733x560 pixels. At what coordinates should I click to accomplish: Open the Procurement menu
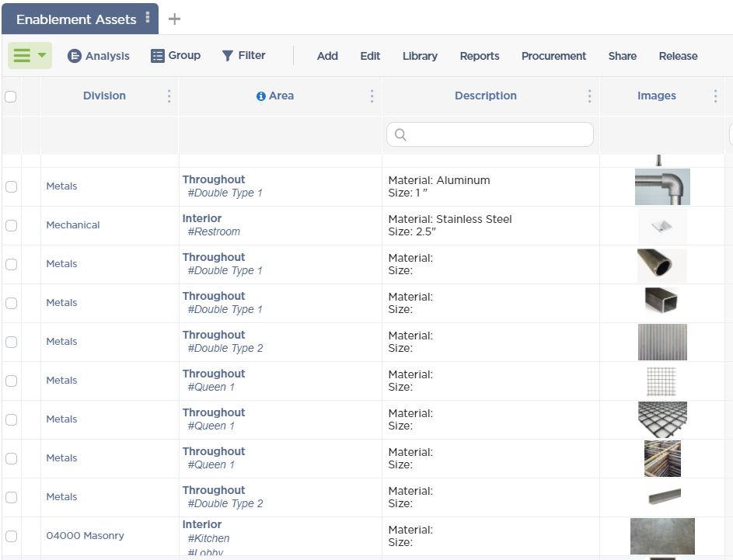[553, 56]
